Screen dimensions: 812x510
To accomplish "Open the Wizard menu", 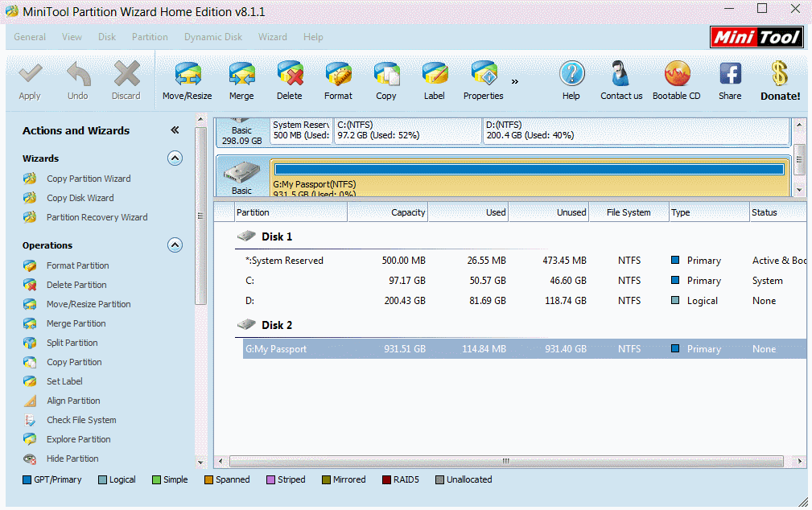I will pos(272,37).
